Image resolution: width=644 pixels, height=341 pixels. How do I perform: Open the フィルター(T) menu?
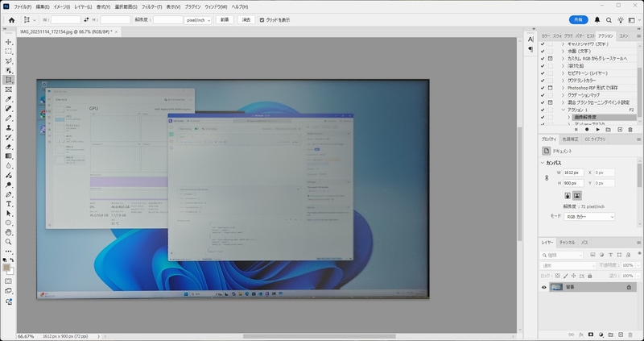150,7
